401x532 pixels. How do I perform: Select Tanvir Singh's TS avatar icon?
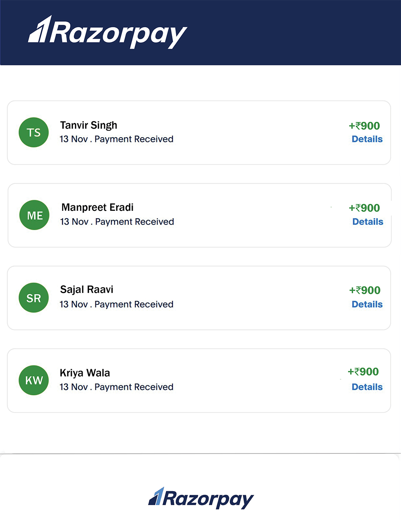(x=33, y=132)
